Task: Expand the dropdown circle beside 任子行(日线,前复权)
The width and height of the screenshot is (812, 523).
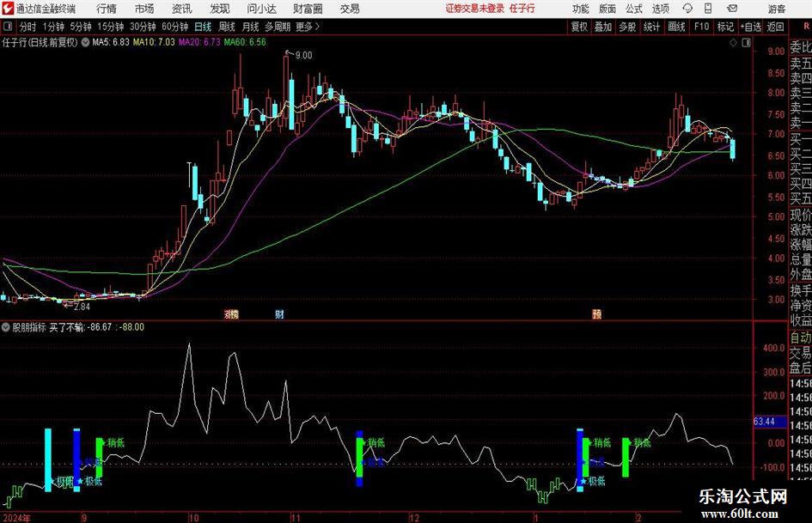Action: click(x=85, y=43)
